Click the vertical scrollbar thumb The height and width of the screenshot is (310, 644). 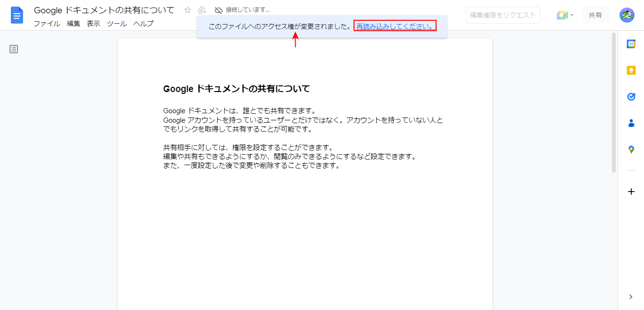pyautogui.click(x=614, y=102)
